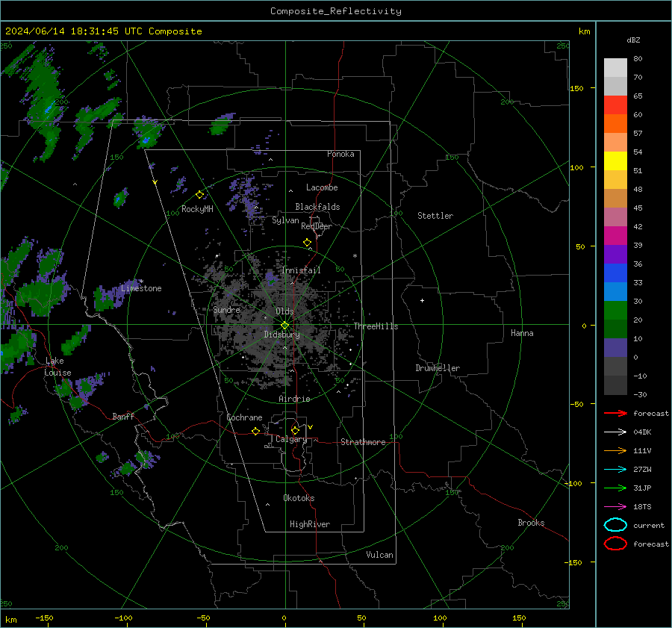The width and height of the screenshot is (672, 628).
Task: Click the km unit label at top right
Action: (584, 31)
